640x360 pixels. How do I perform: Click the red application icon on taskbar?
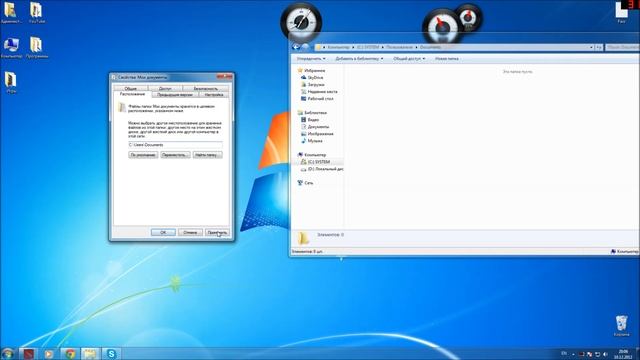pos(28,353)
